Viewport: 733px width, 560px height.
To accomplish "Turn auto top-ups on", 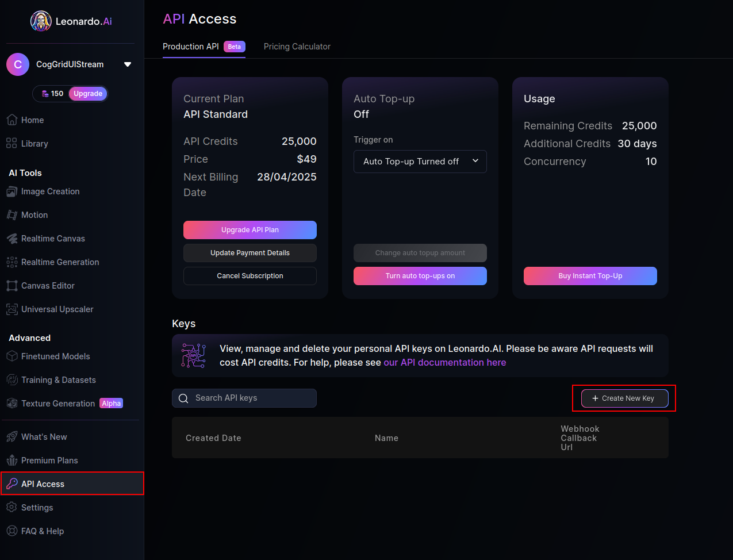I will click(x=420, y=276).
